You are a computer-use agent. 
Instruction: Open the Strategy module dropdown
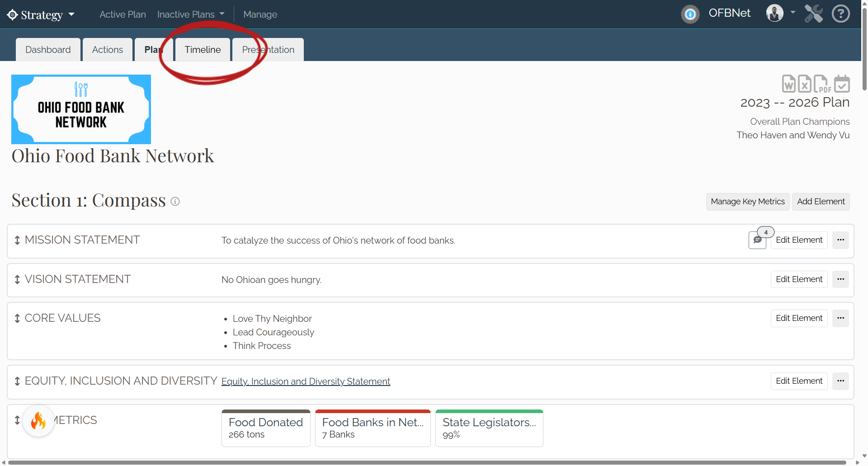click(x=41, y=14)
